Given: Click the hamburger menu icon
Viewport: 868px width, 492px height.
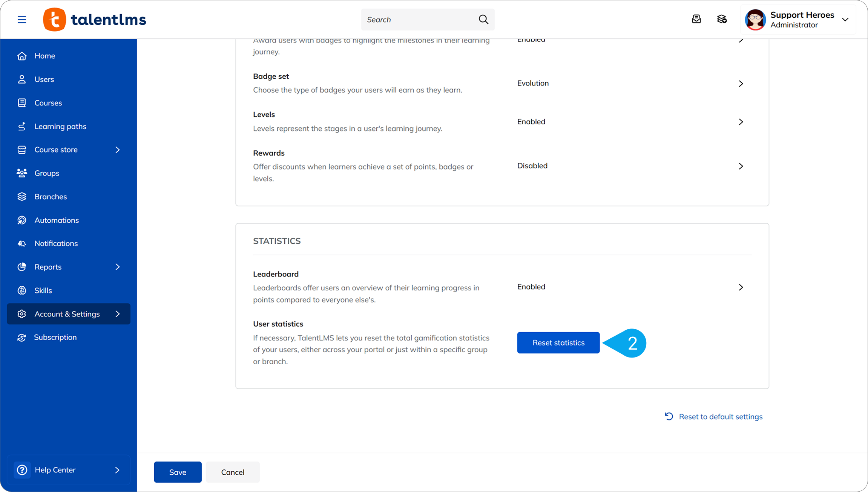Looking at the screenshot, I should [x=22, y=20].
